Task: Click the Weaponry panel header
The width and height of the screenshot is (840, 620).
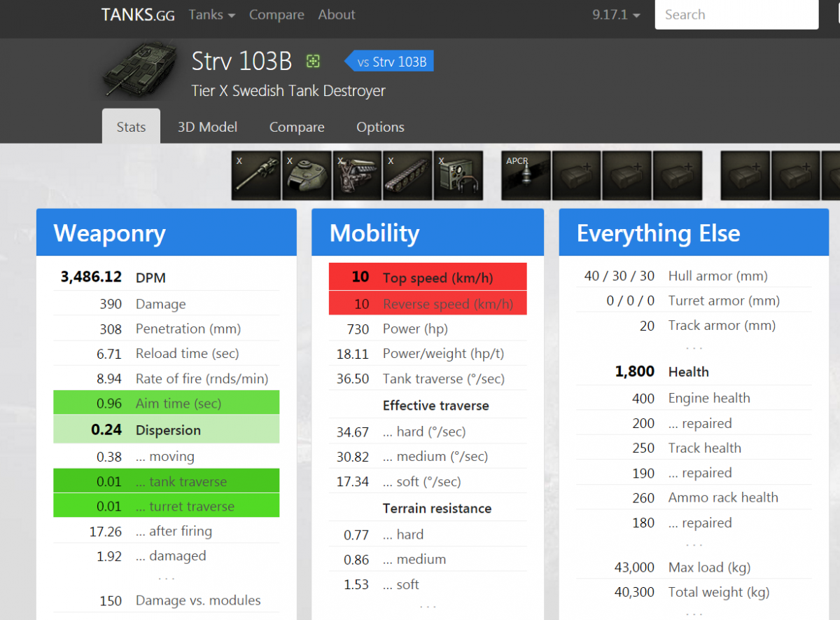Action: 167,233
